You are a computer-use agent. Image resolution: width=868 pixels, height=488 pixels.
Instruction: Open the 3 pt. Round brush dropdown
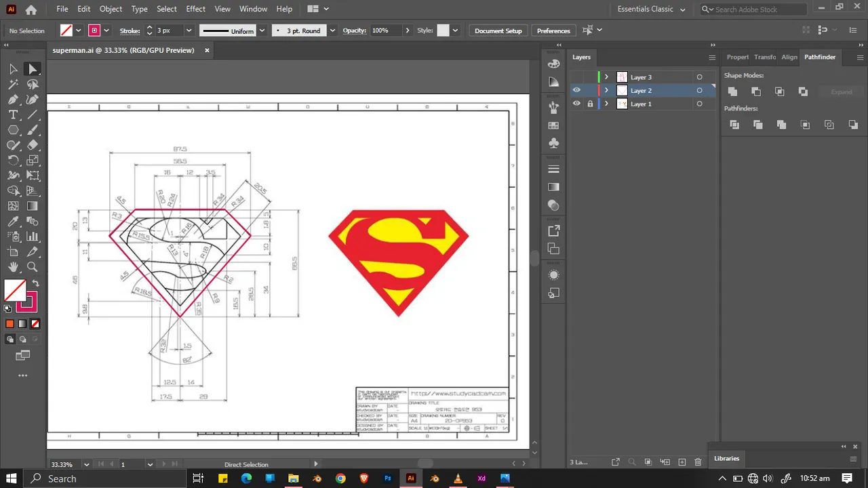(x=332, y=30)
